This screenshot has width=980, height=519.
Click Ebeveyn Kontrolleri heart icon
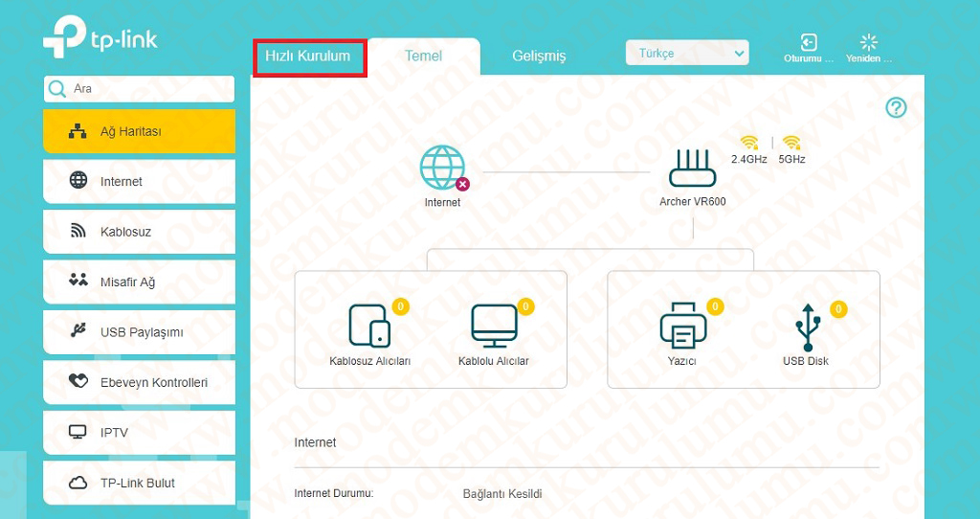[78, 381]
